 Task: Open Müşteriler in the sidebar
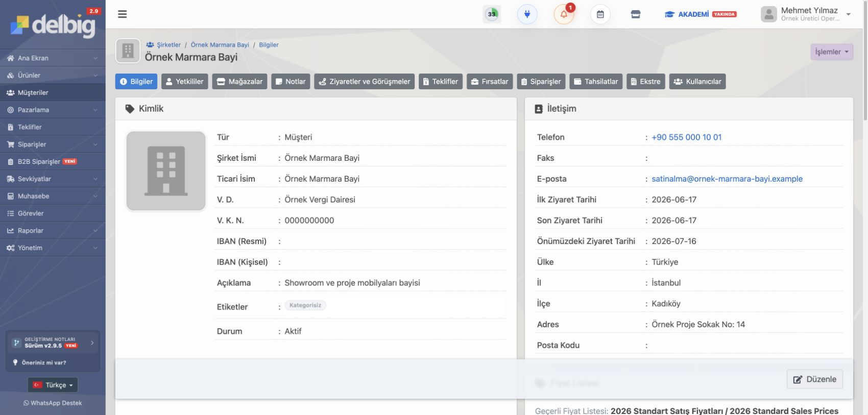(53, 92)
